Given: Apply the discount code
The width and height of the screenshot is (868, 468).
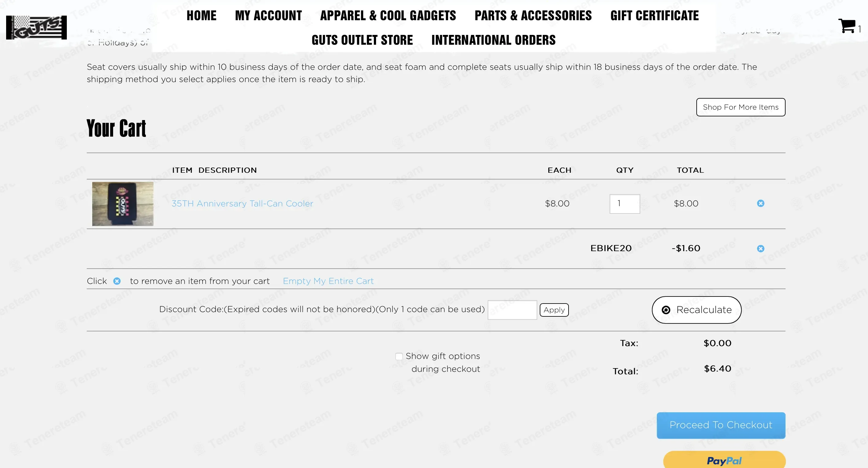Looking at the screenshot, I should 554,310.
